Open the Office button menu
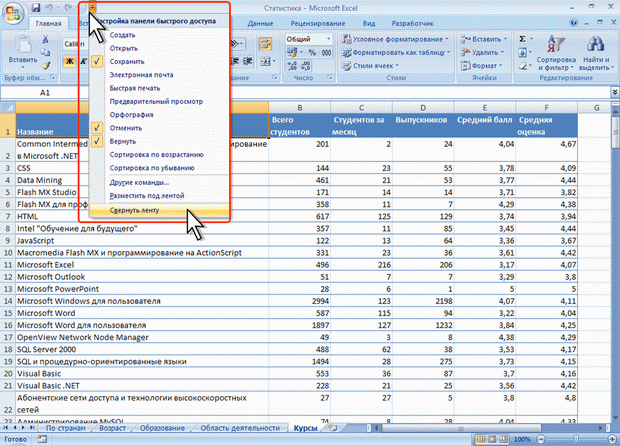620x446 pixels. (x=13, y=13)
